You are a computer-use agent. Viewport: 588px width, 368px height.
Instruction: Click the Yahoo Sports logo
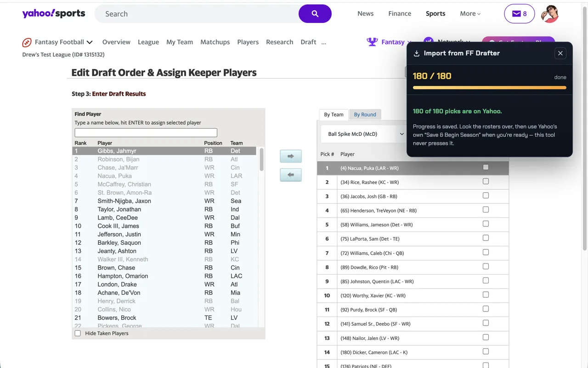click(x=54, y=13)
